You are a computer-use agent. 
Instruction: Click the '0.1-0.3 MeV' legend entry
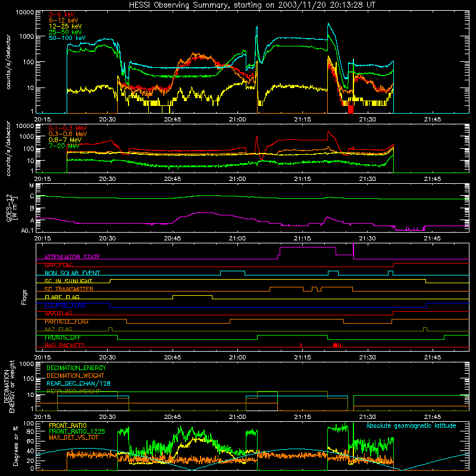point(68,128)
